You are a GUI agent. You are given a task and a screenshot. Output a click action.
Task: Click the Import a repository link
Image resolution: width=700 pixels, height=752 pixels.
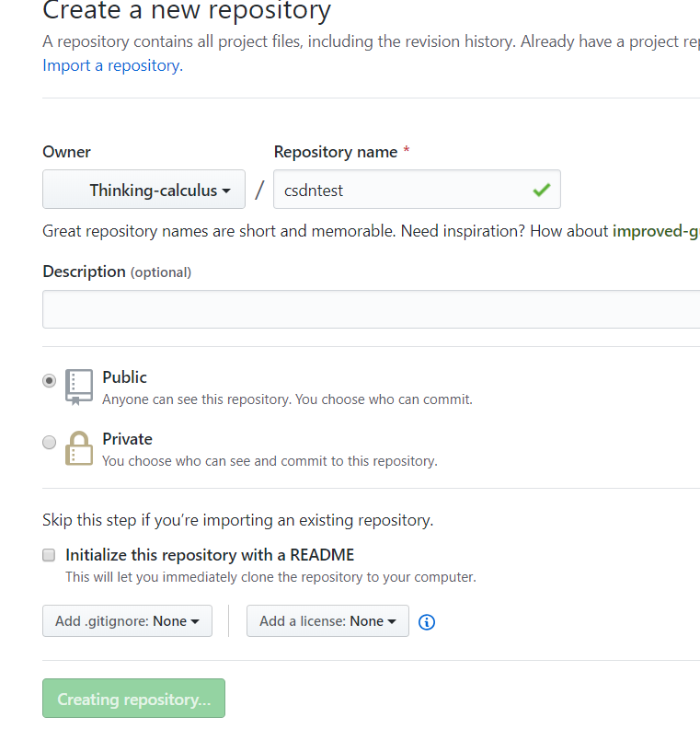click(x=112, y=65)
